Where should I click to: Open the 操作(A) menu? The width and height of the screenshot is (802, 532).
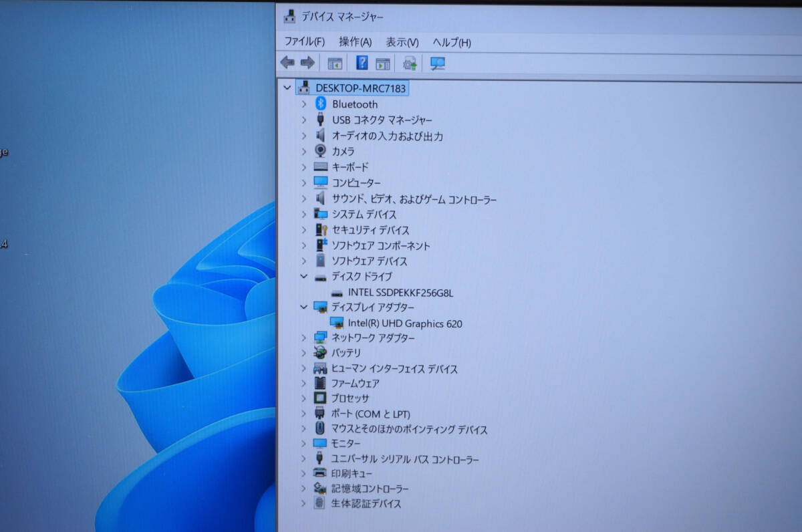[355, 41]
